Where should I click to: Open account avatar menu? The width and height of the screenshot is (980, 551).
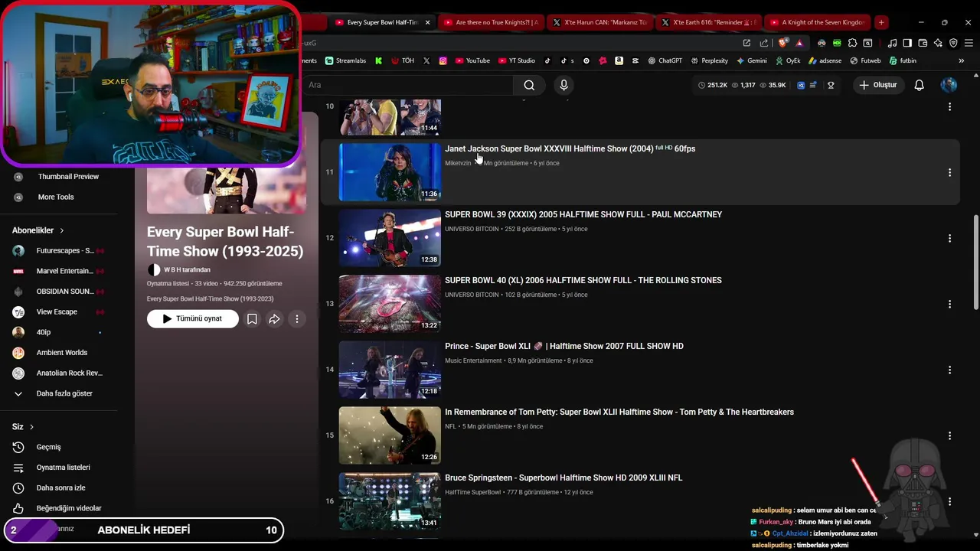(x=949, y=85)
